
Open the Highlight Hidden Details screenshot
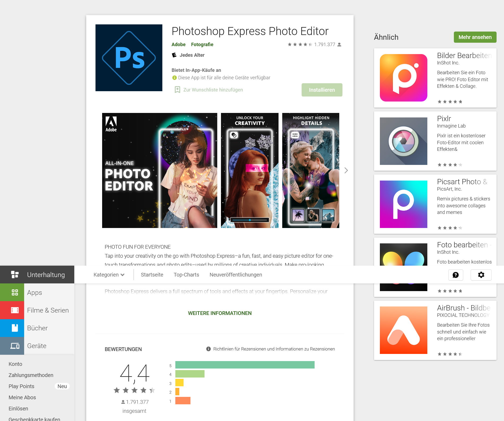click(311, 170)
